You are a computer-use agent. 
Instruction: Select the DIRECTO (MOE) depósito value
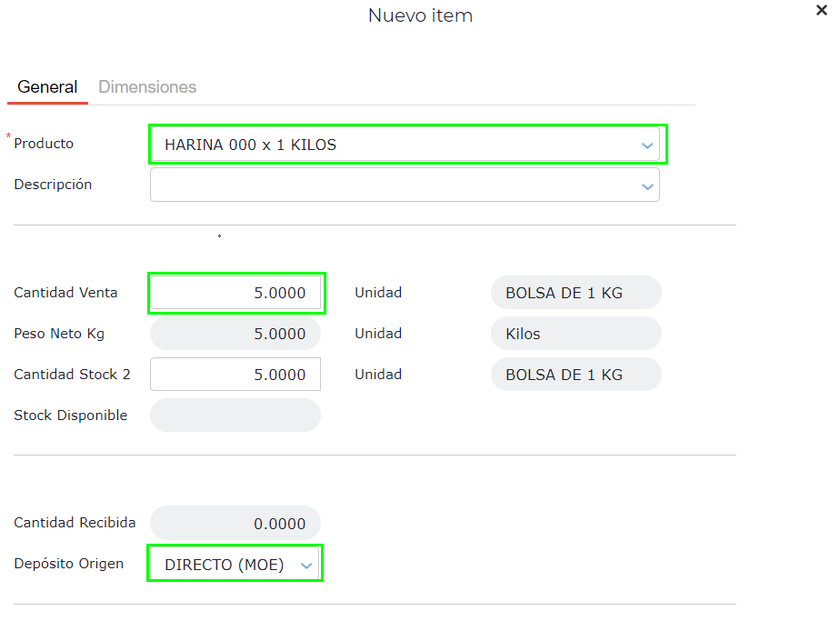coord(224,565)
